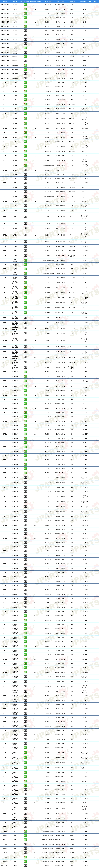Select the 01.2008 -> 10.2010 production years cell
Viewport: 99px width, 868px height.
pos(48,165)
